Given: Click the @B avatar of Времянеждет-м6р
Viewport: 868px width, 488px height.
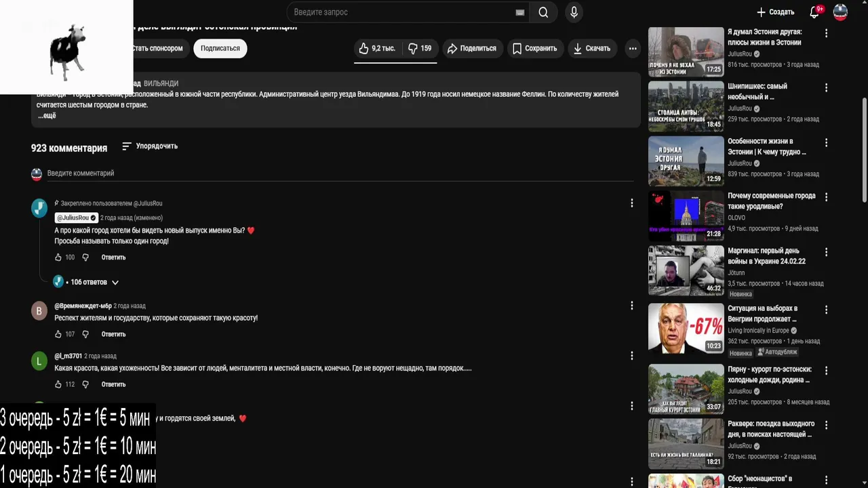Looking at the screenshot, I should [x=39, y=310].
